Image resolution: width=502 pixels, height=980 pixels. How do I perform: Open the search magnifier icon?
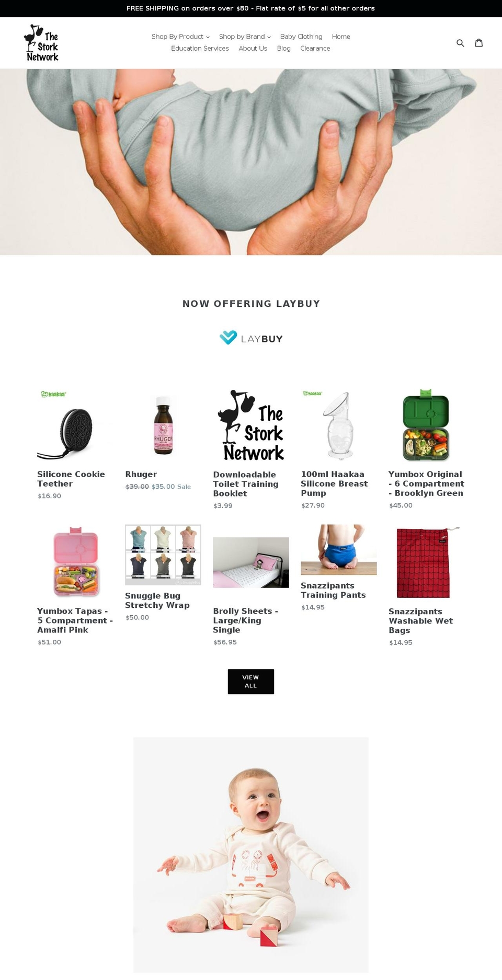(460, 43)
